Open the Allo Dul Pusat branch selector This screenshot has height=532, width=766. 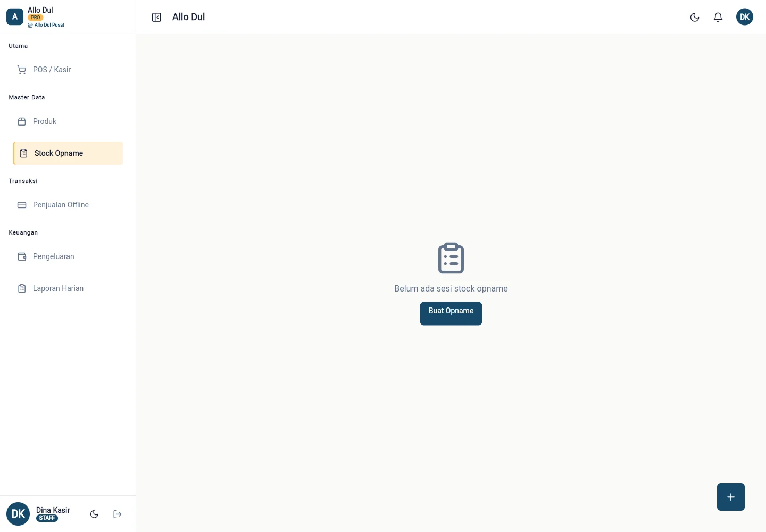click(x=46, y=25)
